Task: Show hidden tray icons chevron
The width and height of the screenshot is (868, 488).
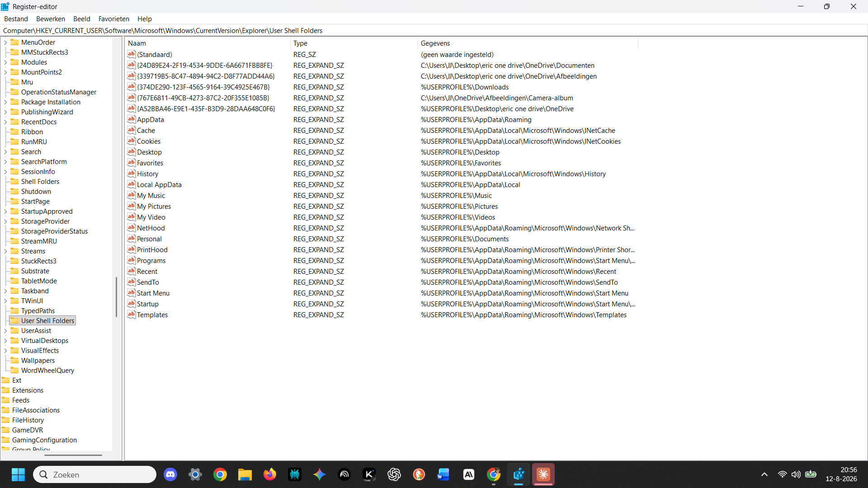Action: (x=764, y=474)
